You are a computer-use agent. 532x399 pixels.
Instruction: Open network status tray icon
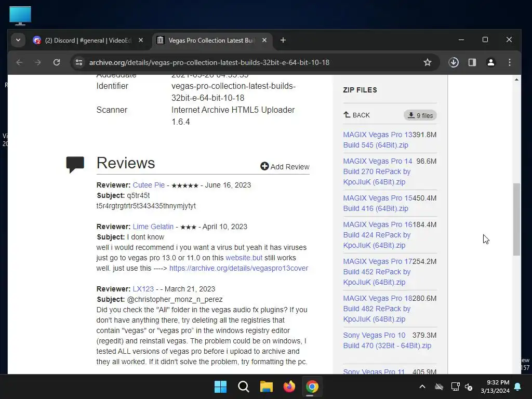click(455, 387)
